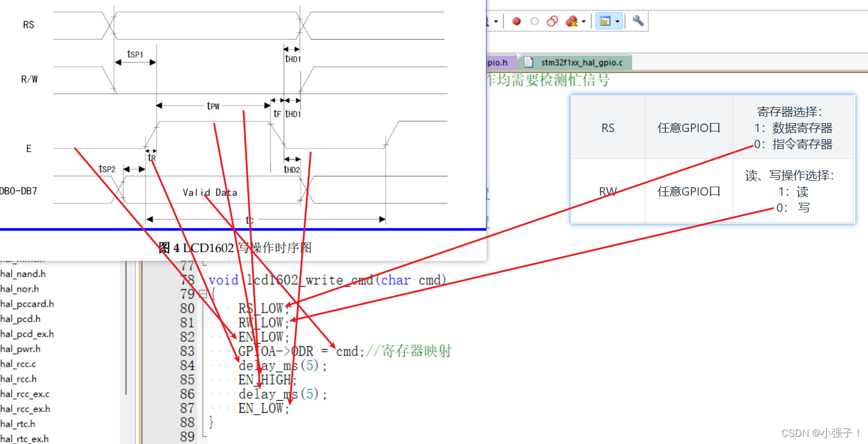
Task: Click the RS cell in the pin table
Action: tap(608, 127)
